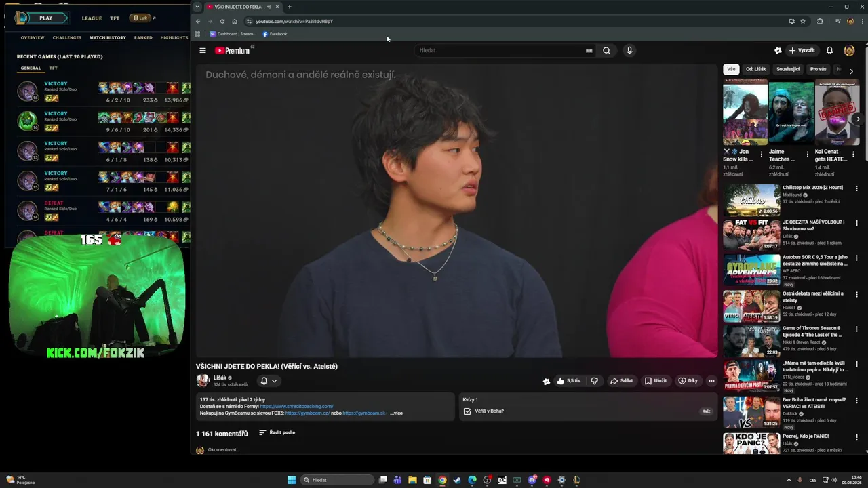Open Challenges tab in League client
The width and height of the screenshot is (868, 488).
coord(67,38)
